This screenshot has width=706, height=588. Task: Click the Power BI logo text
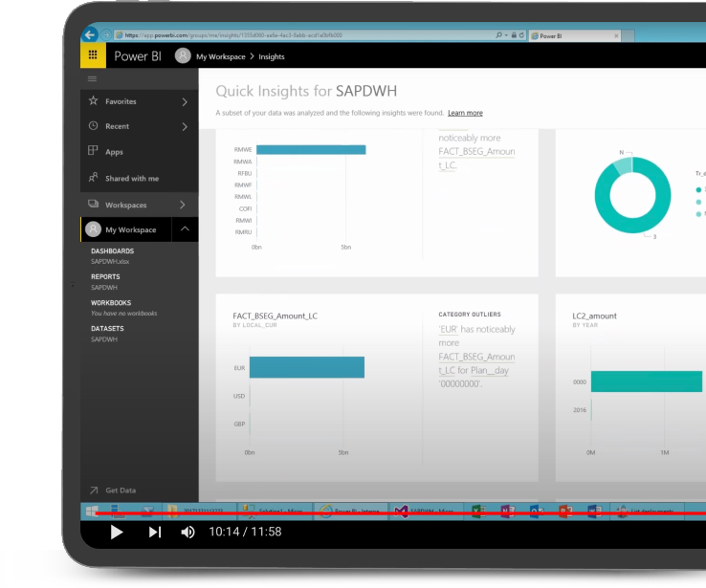(x=138, y=56)
